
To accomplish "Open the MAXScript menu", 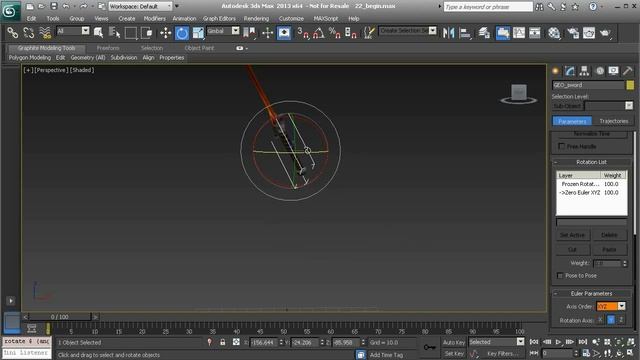I will (x=326, y=18).
